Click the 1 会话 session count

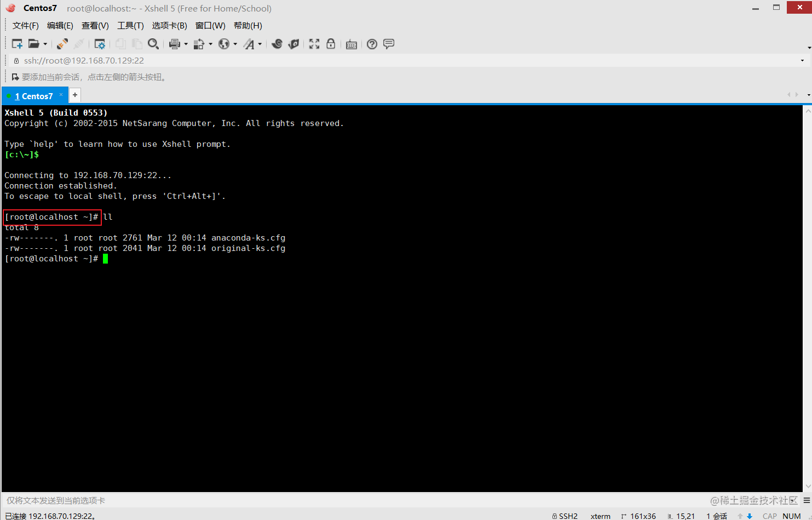pos(717,516)
